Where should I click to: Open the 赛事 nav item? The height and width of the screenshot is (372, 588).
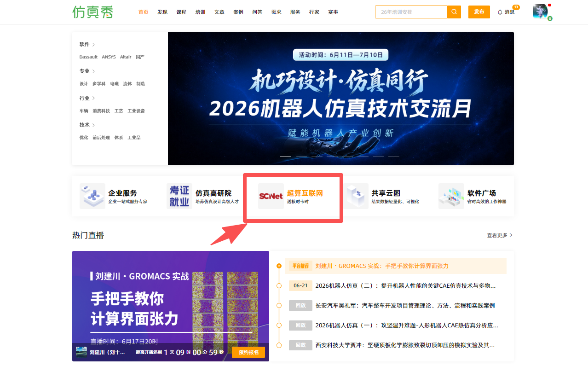coord(333,12)
